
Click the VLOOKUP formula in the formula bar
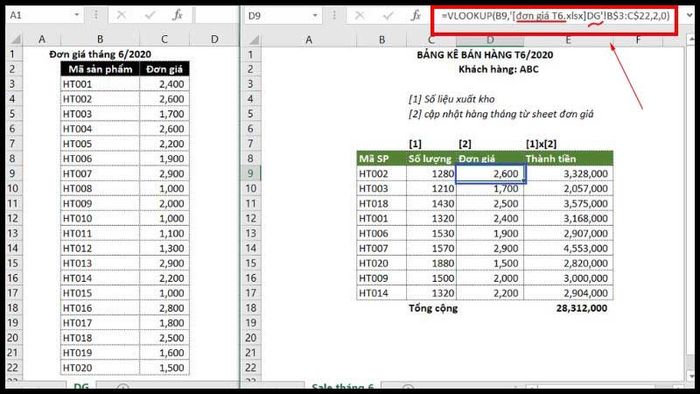pyautogui.click(x=555, y=16)
